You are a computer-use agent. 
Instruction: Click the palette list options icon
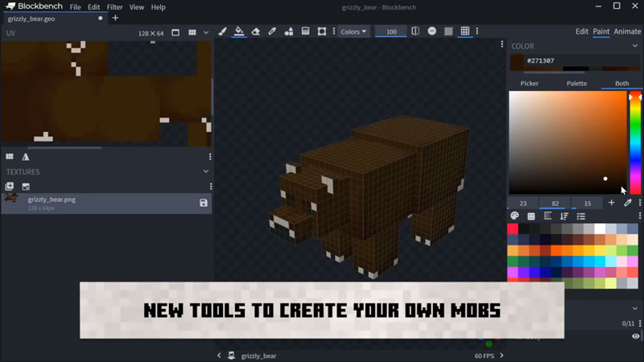[x=580, y=216]
